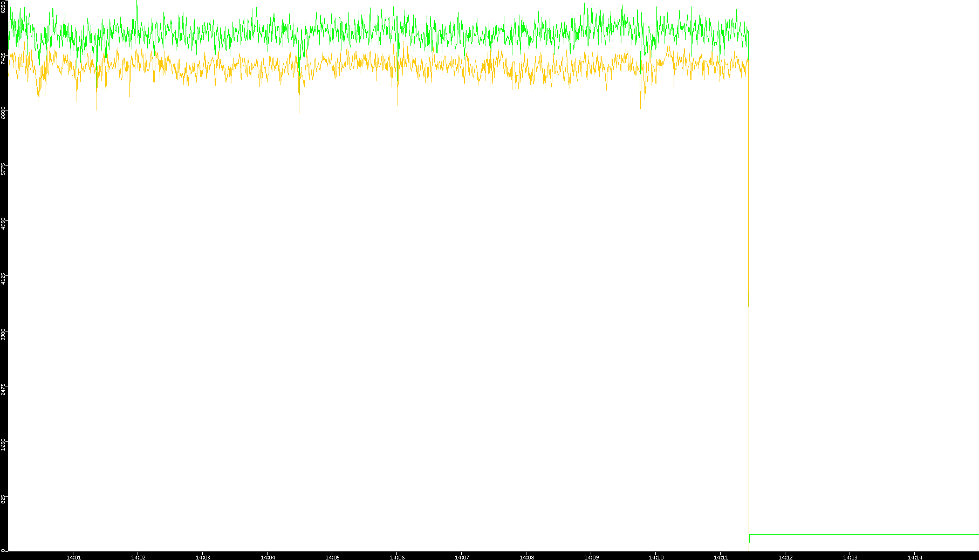This screenshot has height=560, width=979.
Task: Click the 7425 value axis label
Action: (3, 58)
